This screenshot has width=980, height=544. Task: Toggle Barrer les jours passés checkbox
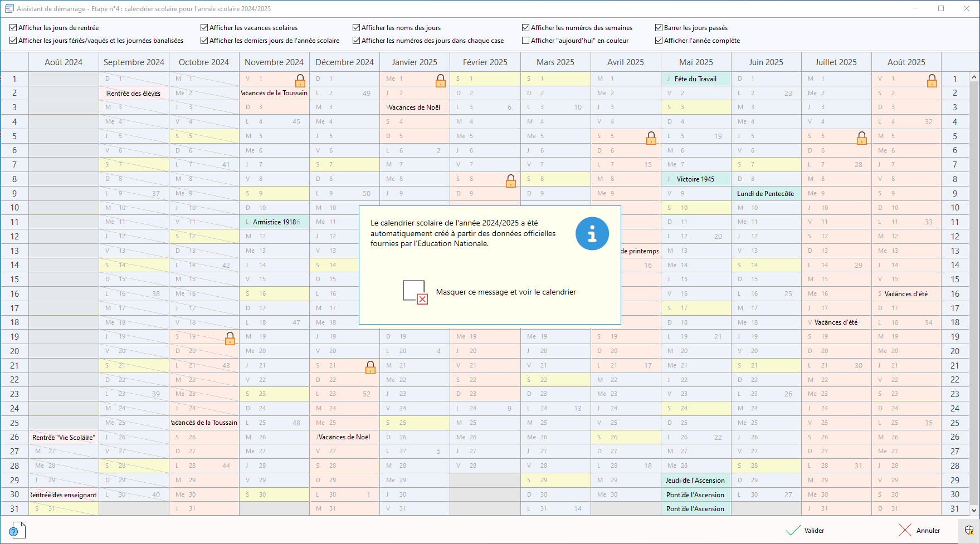(x=659, y=28)
